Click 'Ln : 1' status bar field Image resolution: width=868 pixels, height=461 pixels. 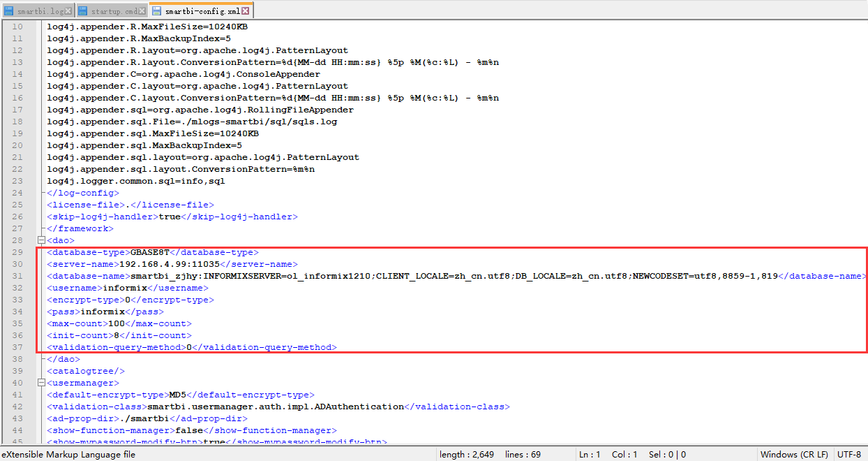[590, 455]
